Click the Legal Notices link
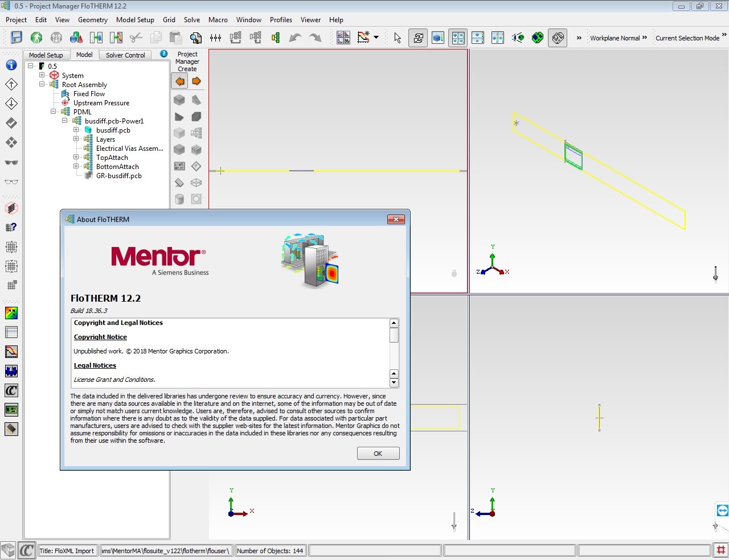729x560 pixels. point(95,365)
